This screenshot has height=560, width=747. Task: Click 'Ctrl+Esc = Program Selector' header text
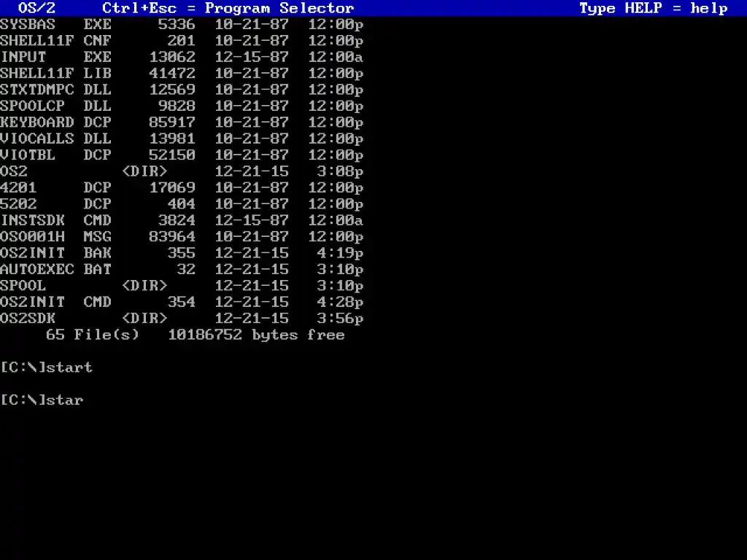228,8
